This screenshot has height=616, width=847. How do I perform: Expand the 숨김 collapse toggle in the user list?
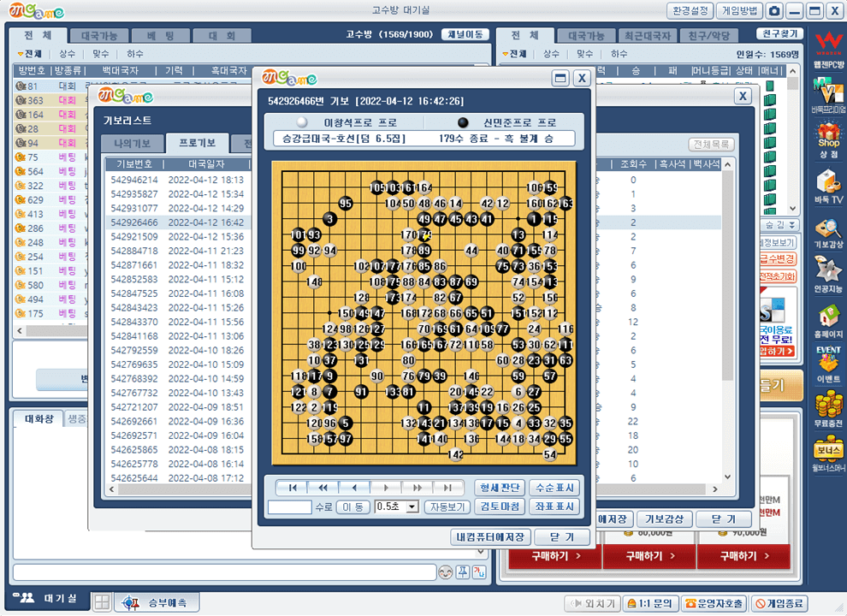(x=779, y=225)
